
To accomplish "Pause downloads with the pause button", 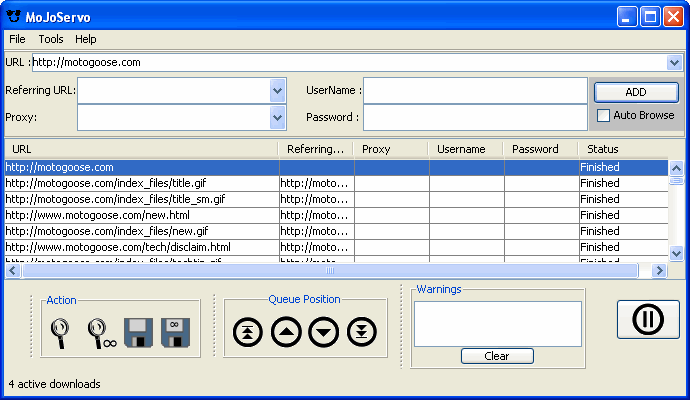I will pyautogui.click(x=648, y=320).
